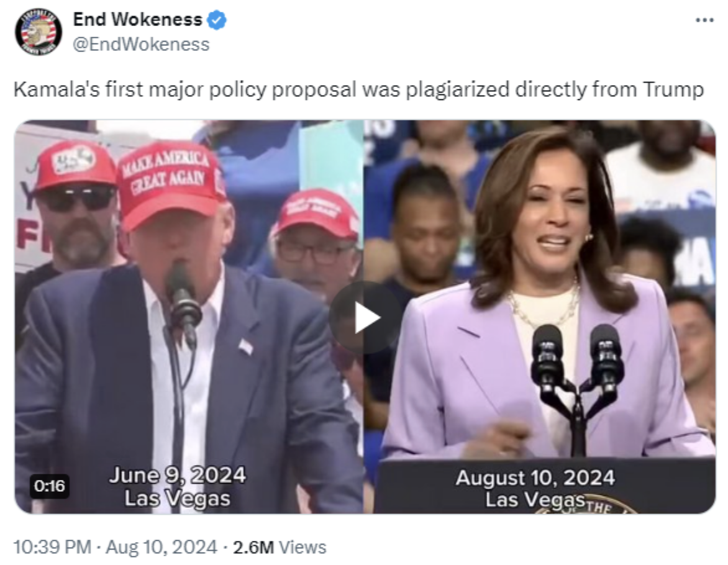Click the August 10, 2024 Las Vegas caption
This screenshot has height=565, width=728.
[535, 489]
